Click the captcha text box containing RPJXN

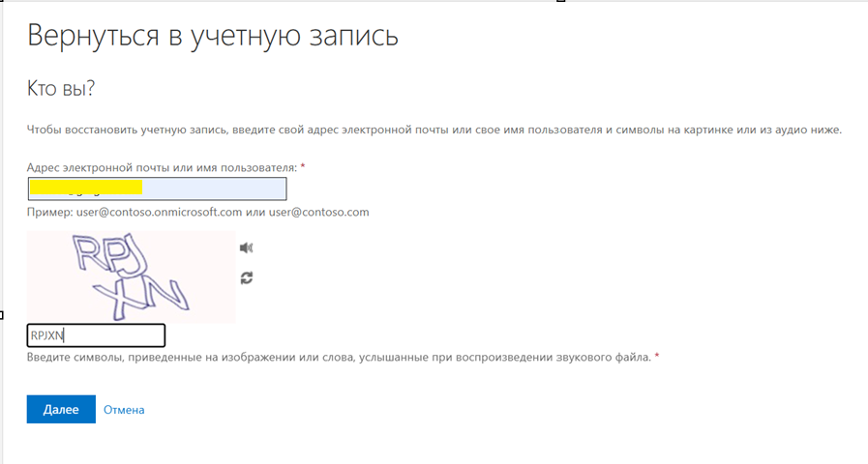[x=97, y=335]
